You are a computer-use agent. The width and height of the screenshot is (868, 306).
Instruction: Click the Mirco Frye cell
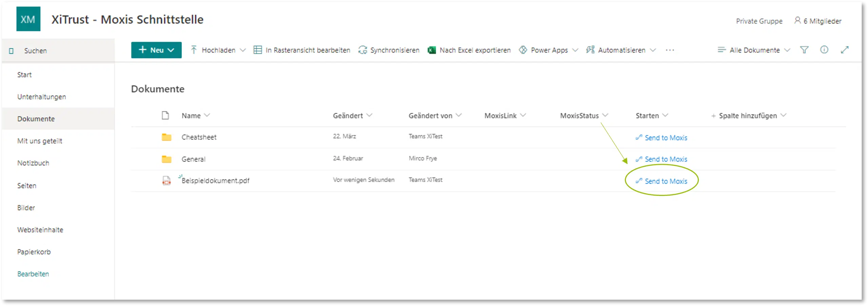pos(423,158)
